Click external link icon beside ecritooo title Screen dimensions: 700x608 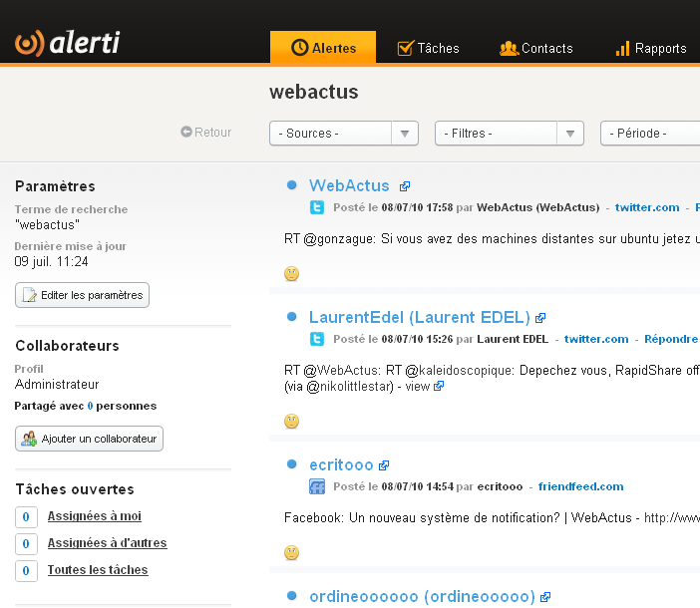384,465
